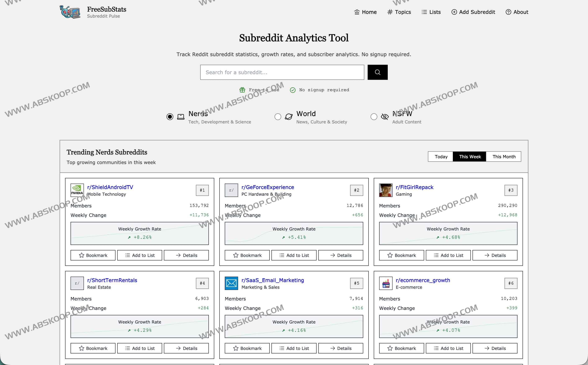
Task: Open the Lists navigation item
Action: coord(431,12)
